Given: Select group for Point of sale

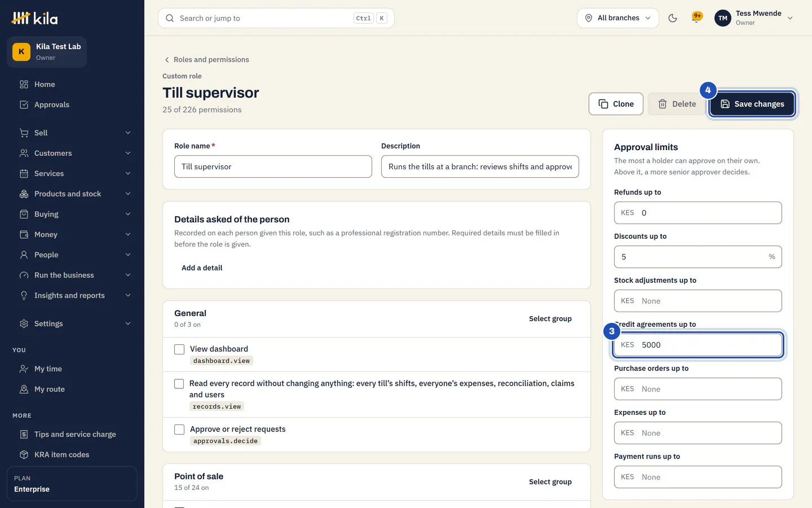Looking at the screenshot, I should [550, 482].
